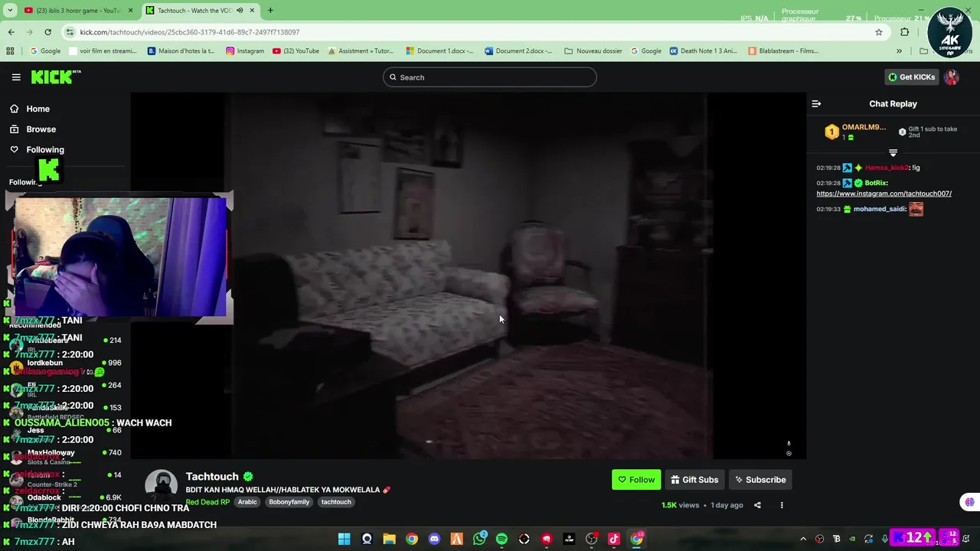Reload the page

point(47,32)
